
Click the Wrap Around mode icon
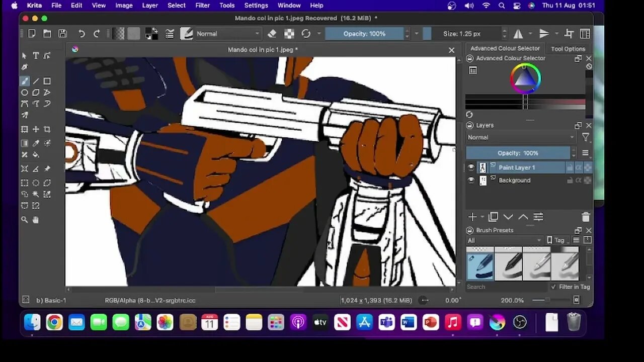tap(569, 34)
